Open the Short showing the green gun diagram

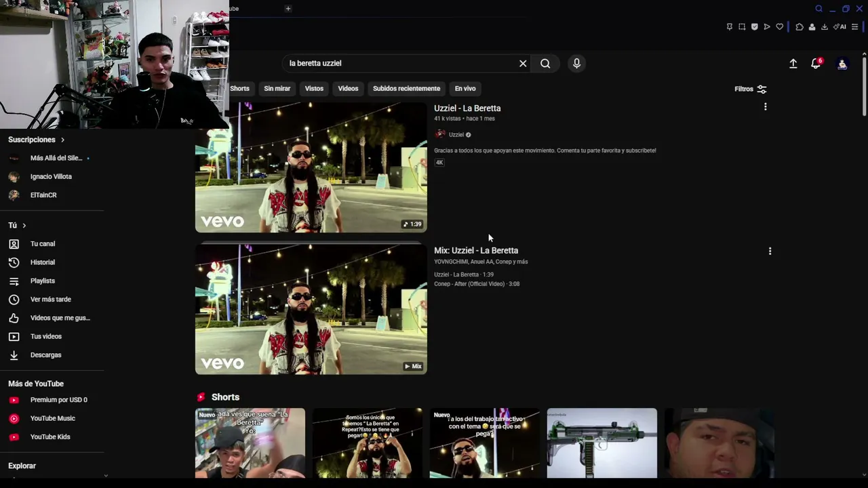(602, 443)
